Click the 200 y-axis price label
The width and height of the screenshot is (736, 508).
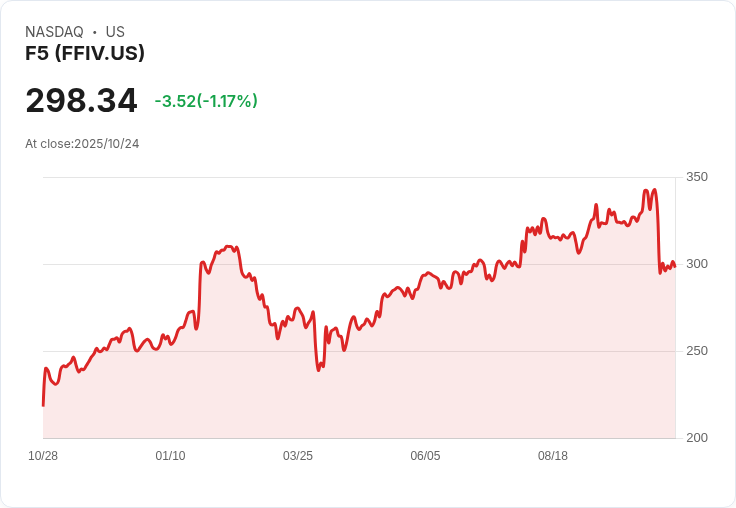click(x=696, y=438)
